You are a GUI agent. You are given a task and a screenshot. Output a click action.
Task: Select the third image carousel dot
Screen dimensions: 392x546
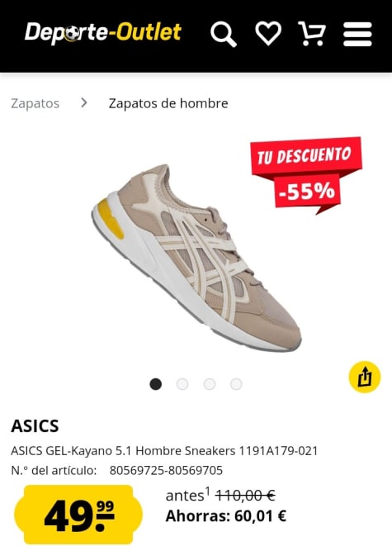tap(210, 384)
